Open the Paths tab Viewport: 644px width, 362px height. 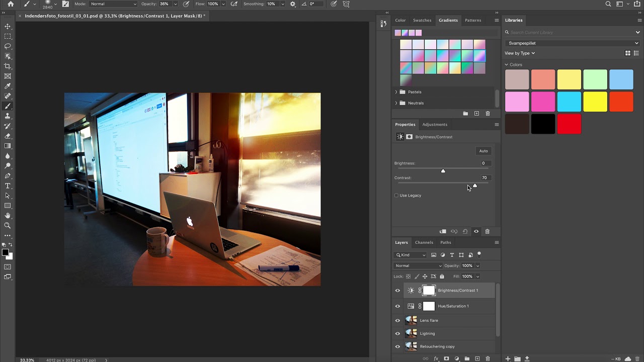point(446,242)
